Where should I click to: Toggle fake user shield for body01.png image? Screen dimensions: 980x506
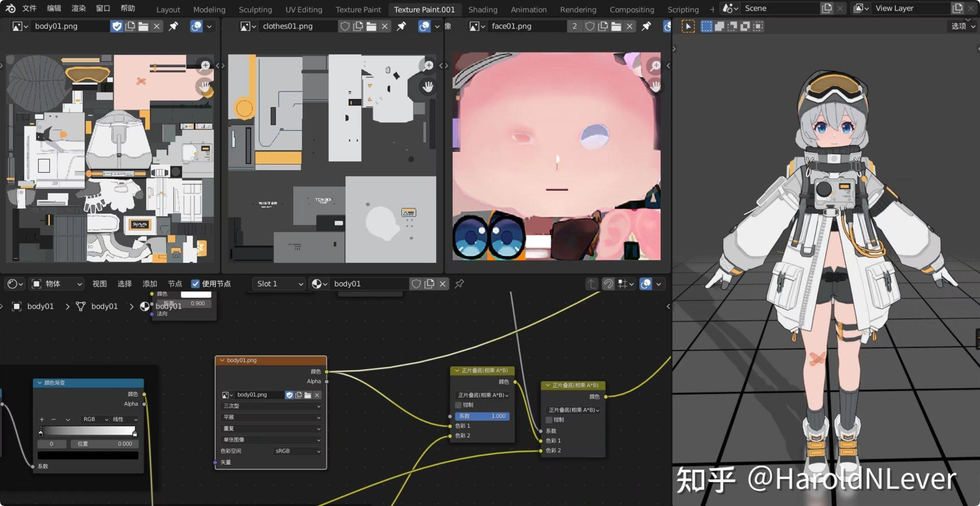coord(117,26)
